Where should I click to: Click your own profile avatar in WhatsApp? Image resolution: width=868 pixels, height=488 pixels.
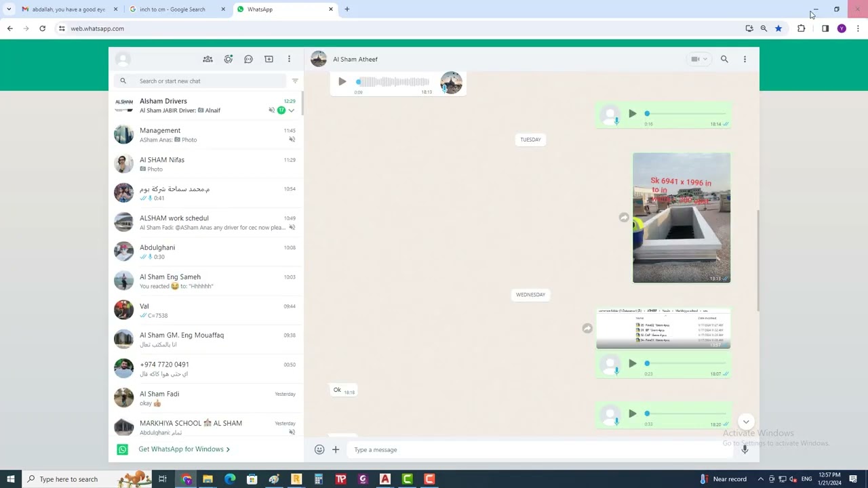click(x=123, y=59)
